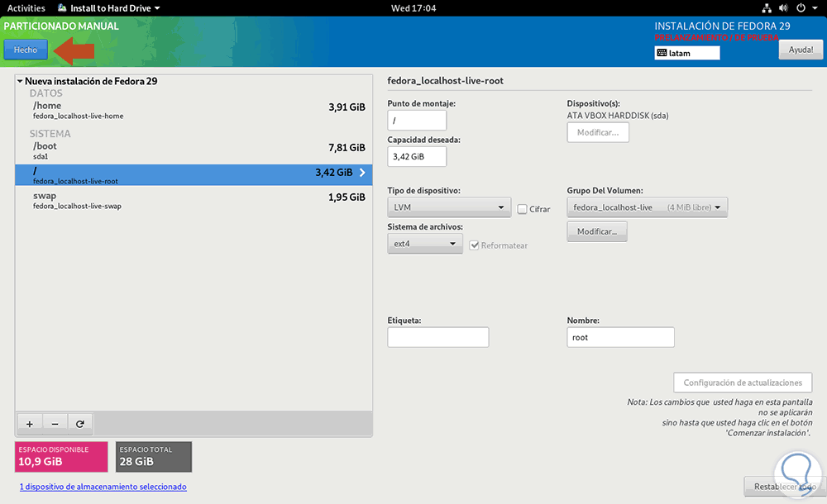Image resolution: width=827 pixels, height=504 pixels.
Task: Open the Ayuda! help button
Action: 801,50
